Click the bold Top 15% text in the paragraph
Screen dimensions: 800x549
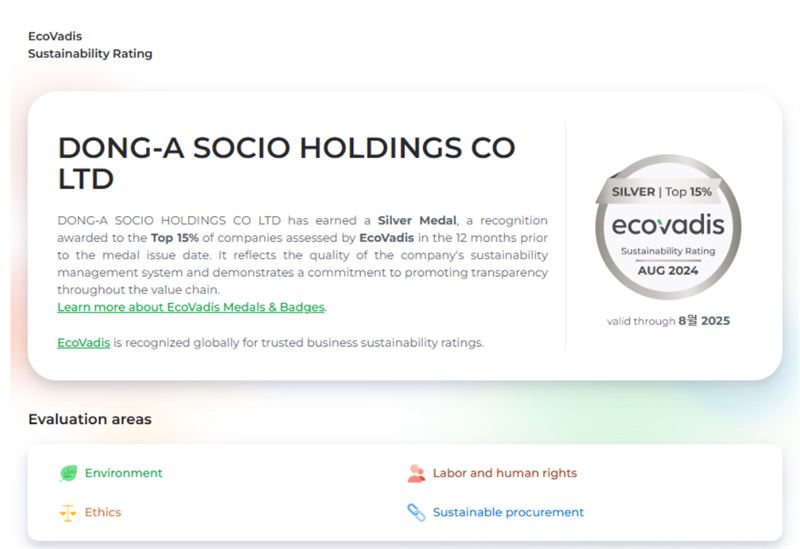174,238
